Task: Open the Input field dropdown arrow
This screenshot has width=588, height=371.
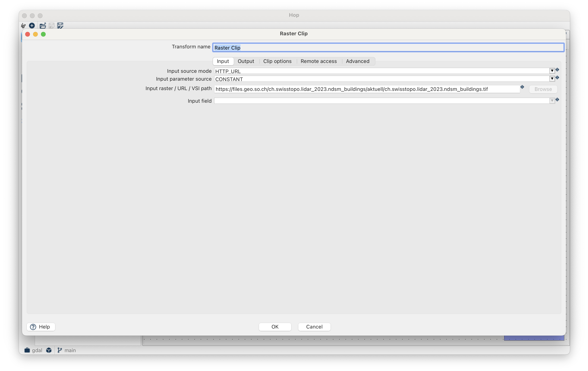Action: 552,101
